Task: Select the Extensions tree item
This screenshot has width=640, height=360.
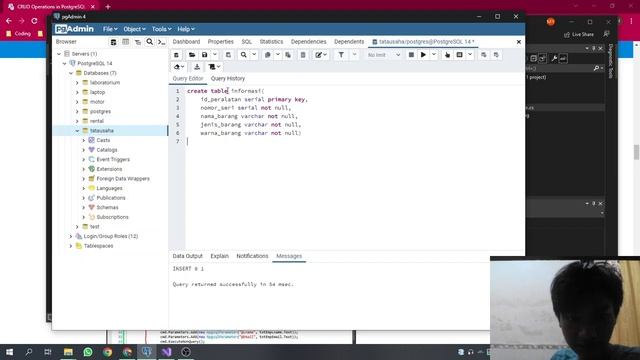Action: 109,169
